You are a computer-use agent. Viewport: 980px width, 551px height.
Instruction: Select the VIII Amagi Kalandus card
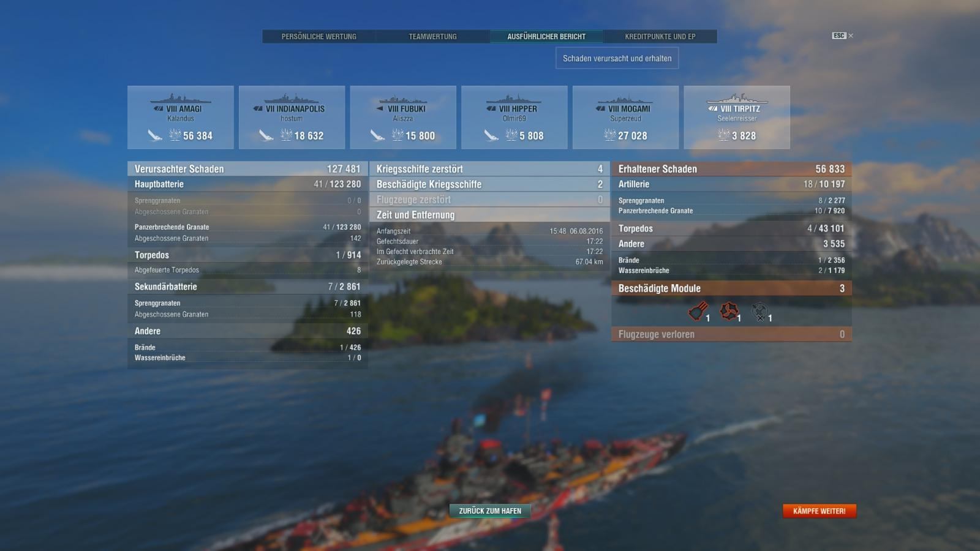(x=181, y=118)
